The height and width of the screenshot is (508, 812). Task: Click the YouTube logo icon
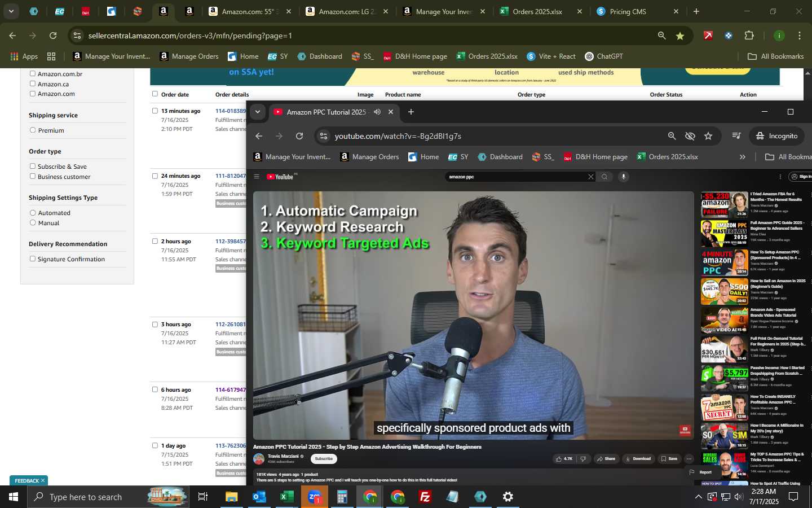click(x=280, y=177)
